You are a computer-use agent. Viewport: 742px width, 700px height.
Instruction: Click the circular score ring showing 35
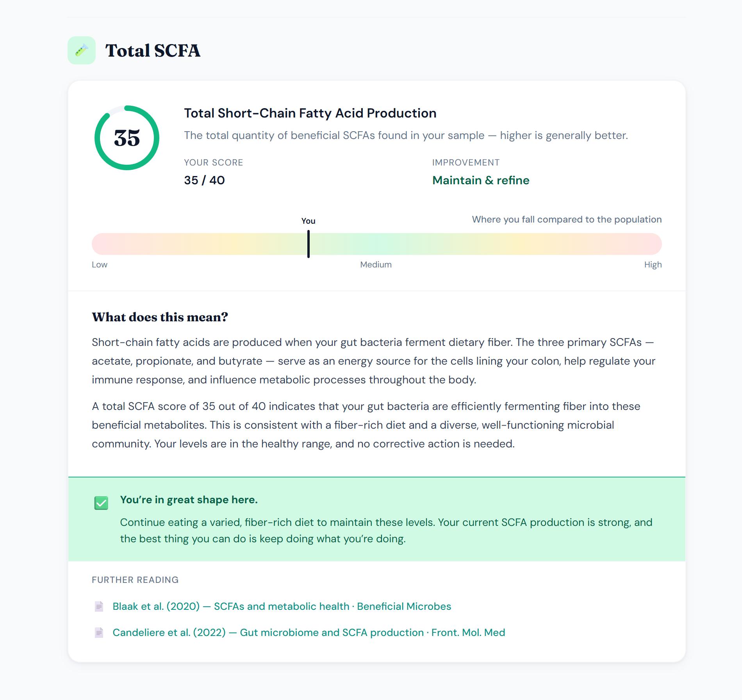pos(127,138)
